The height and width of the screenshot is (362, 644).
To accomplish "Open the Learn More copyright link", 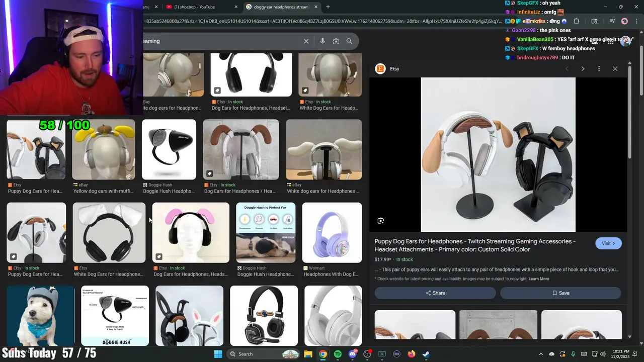I will 539,279.
